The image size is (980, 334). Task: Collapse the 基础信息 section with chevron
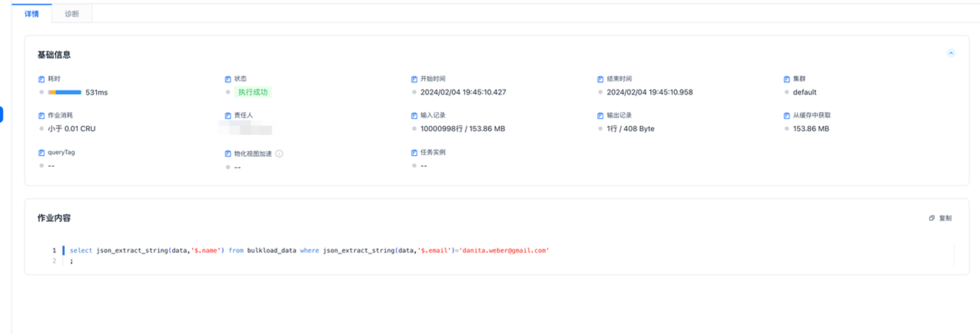[x=951, y=53]
